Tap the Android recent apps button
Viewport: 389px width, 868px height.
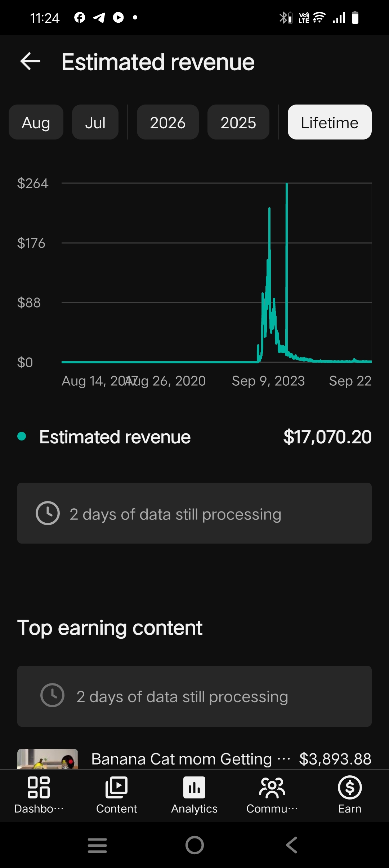[x=97, y=845]
